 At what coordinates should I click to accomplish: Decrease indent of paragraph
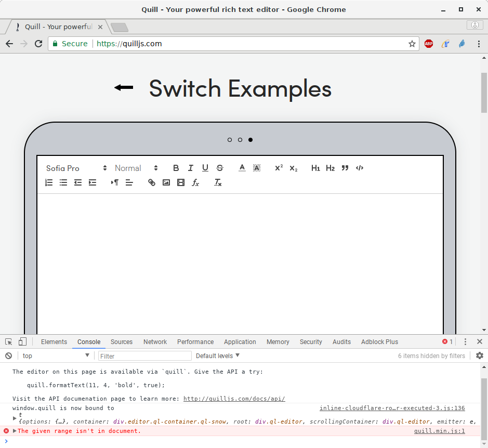pyautogui.click(x=78, y=182)
